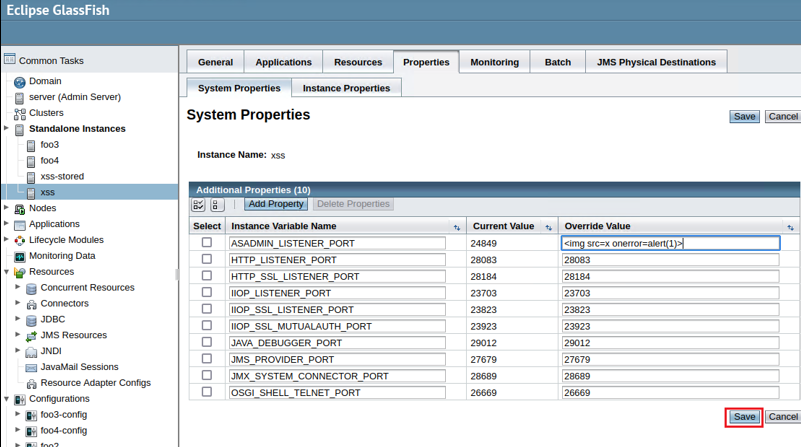The image size is (801, 447).
Task: Click the foo4 instance icon
Action: tap(31, 161)
